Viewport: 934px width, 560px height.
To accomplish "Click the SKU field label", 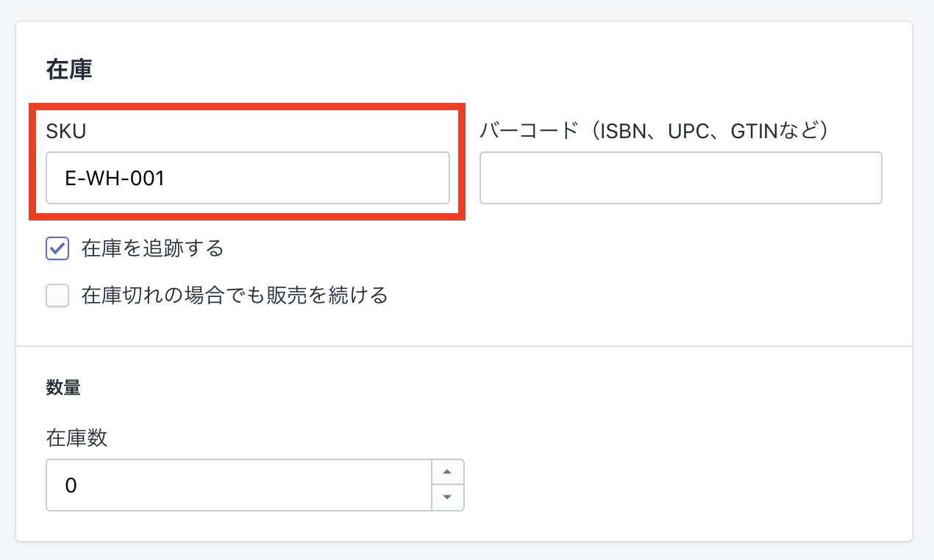I will [x=65, y=131].
